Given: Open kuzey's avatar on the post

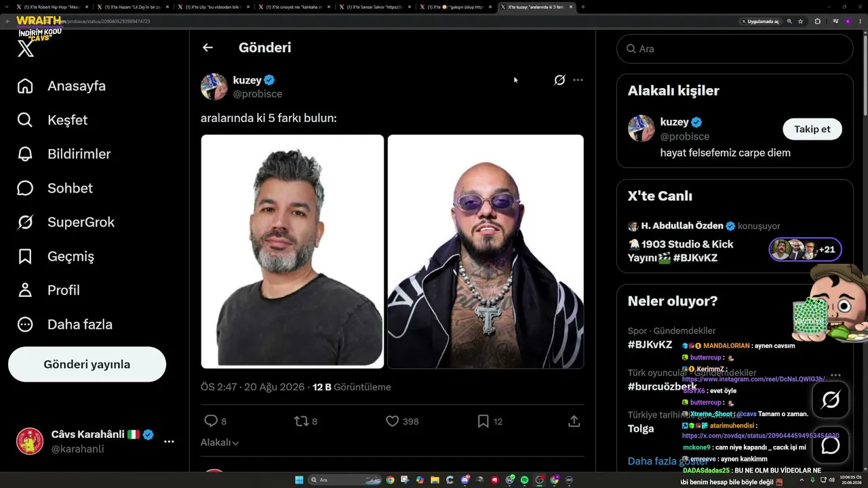Looking at the screenshot, I should (214, 87).
